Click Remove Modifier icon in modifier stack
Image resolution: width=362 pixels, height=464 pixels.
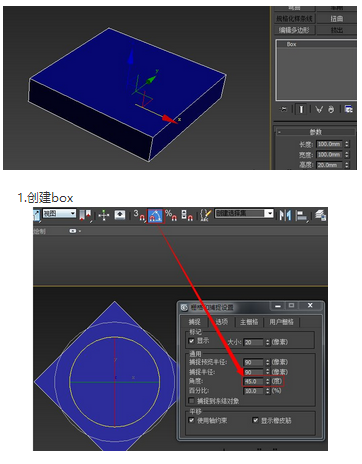(331, 109)
